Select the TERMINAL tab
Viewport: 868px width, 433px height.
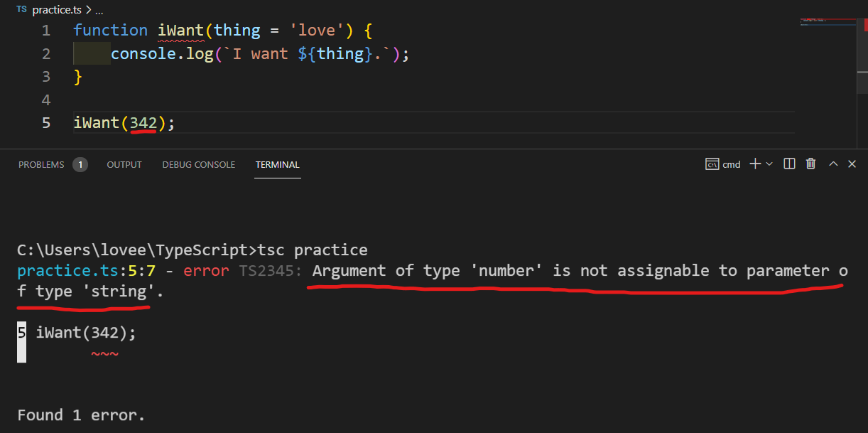tap(277, 164)
